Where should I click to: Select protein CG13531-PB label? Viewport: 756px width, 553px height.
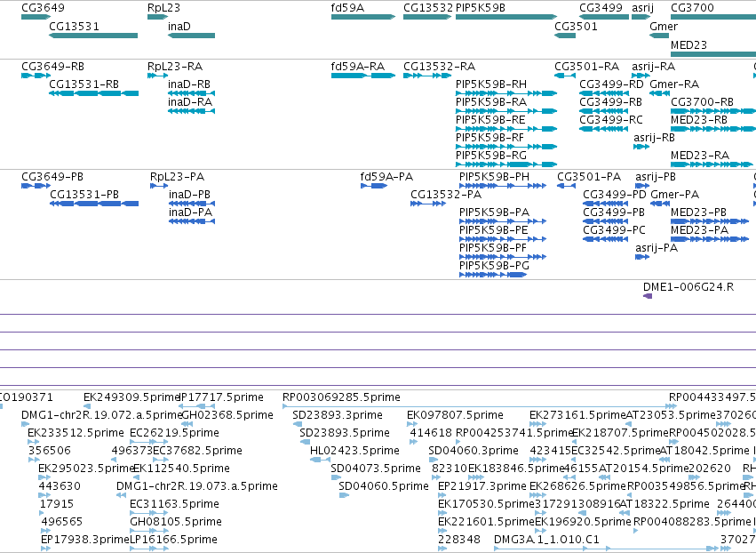(x=84, y=195)
